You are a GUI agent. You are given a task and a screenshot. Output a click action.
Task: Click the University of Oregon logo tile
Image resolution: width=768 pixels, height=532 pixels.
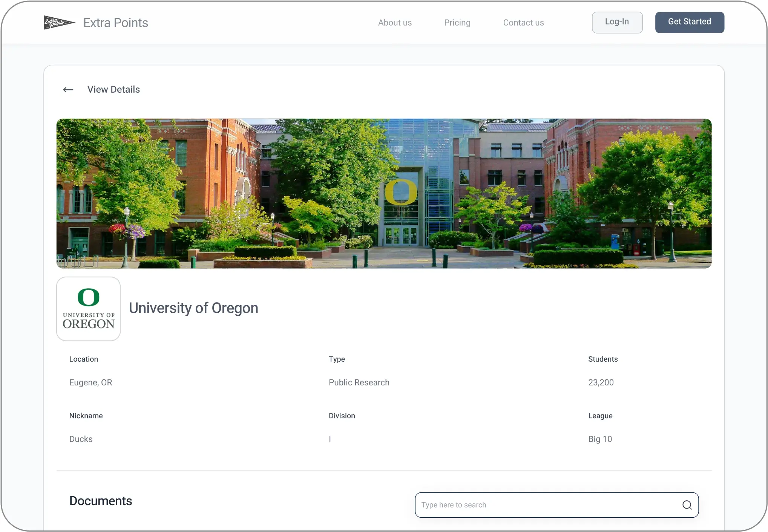[x=89, y=309]
